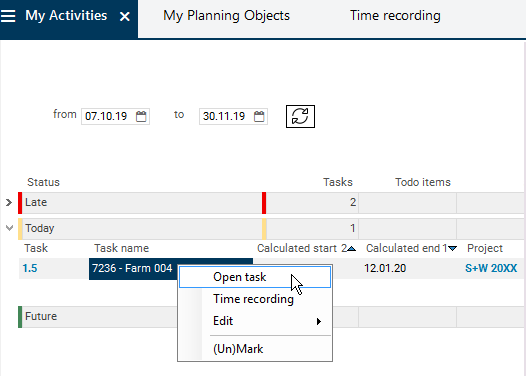Expand the Late status group
The height and width of the screenshot is (376, 526).
9,202
